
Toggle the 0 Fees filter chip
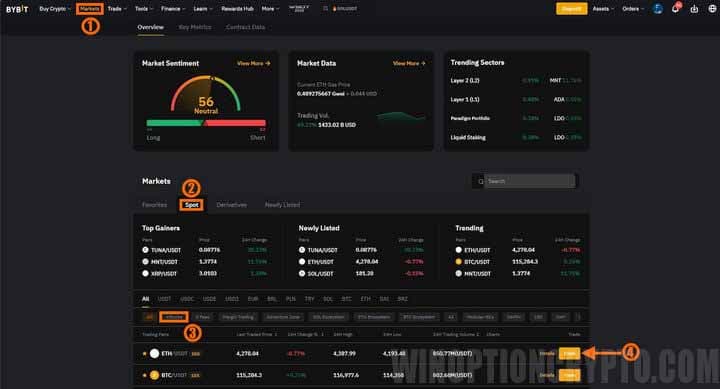click(x=202, y=317)
